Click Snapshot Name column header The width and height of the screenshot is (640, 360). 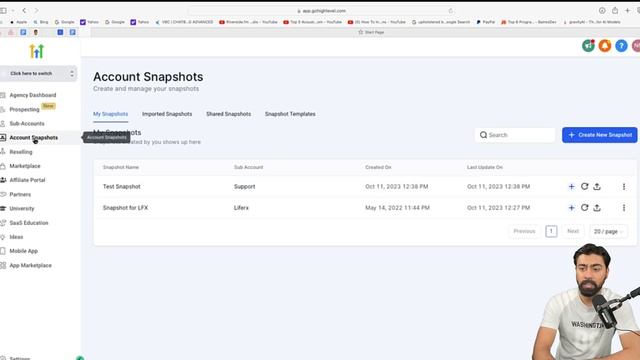coord(121,167)
